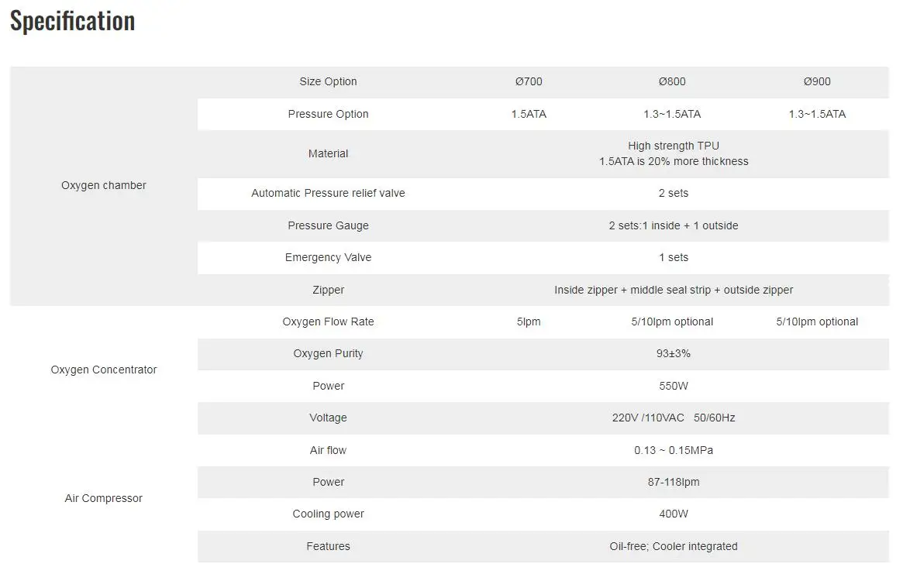Screen dimensions: 910x588
Task: Select the Oil-free; Cooler integrated text
Action: (x=673, y=547)
